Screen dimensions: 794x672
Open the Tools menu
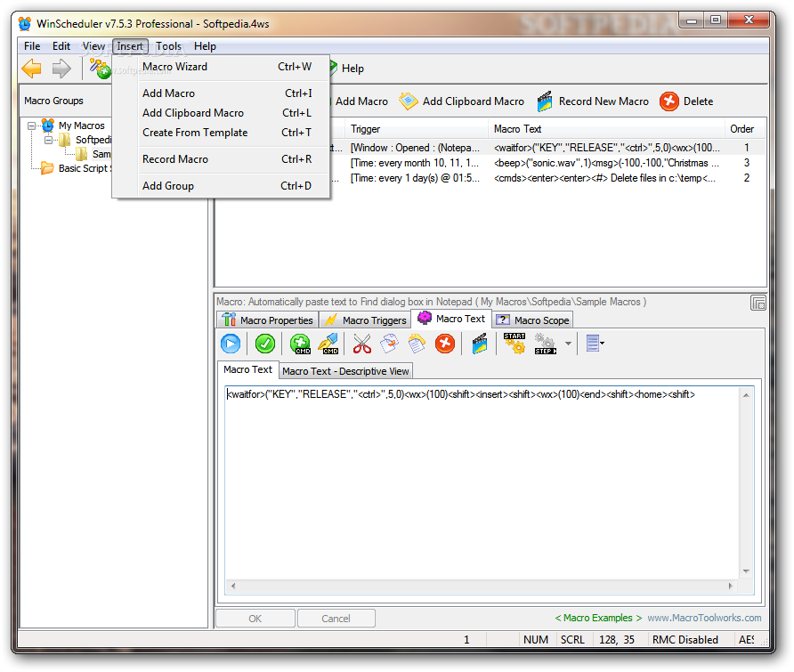pos(168,46)
